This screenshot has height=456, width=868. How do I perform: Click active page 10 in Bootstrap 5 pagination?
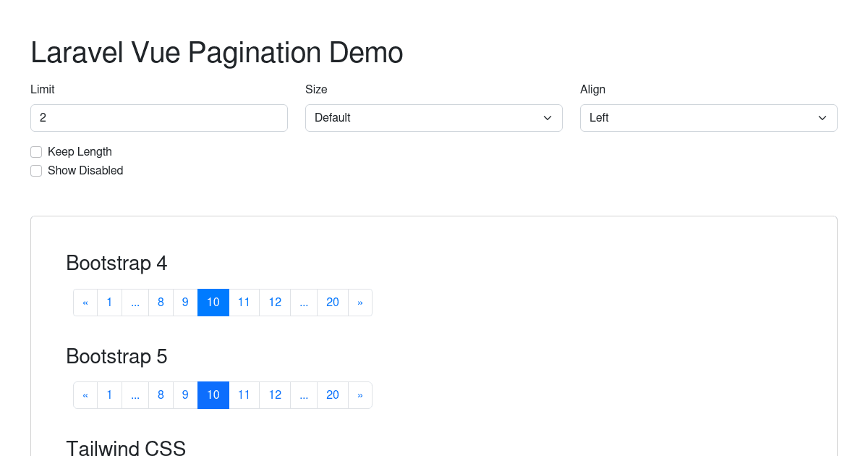[x=213, y=395]
